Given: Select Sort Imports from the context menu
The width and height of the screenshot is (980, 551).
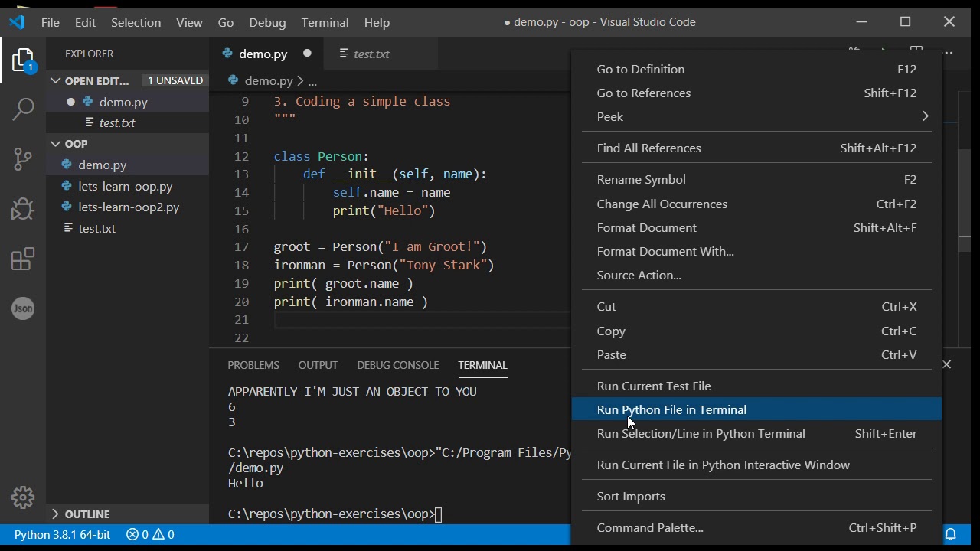Looking at the screenshot, I should pos(756,496).
